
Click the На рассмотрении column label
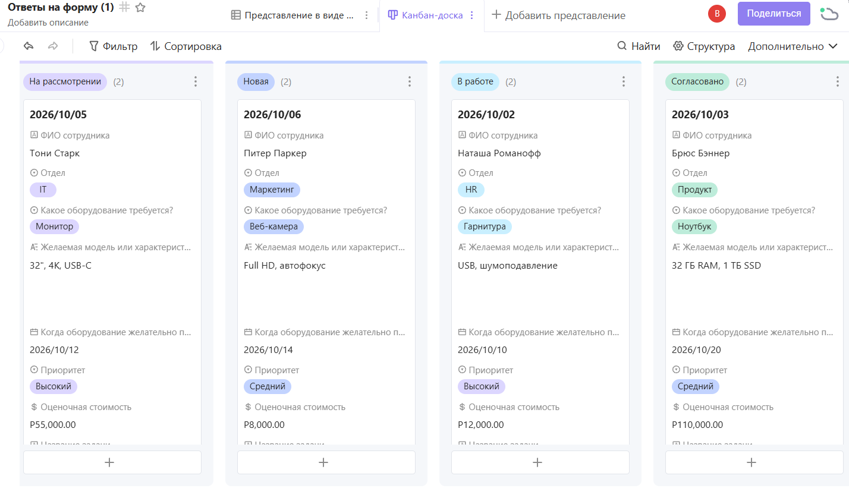click(65, 81)
